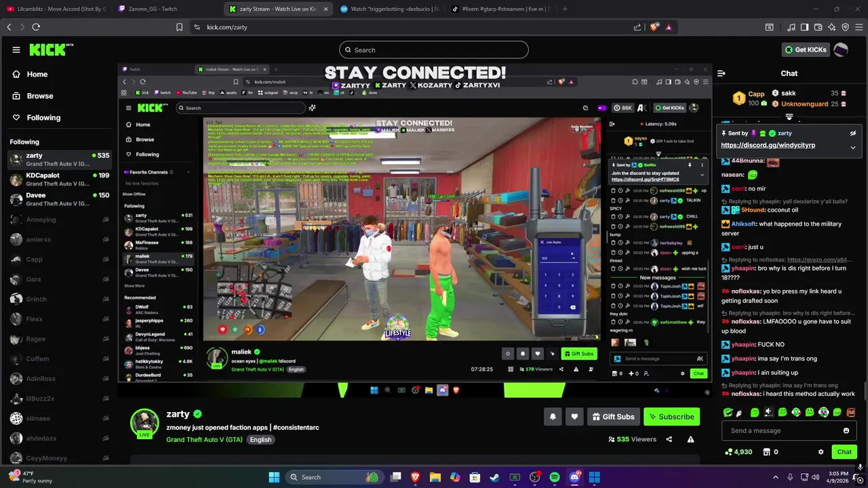Screen dimensions: 868x488
Task: Go back in browser
Action: click(x=9, y=27)
